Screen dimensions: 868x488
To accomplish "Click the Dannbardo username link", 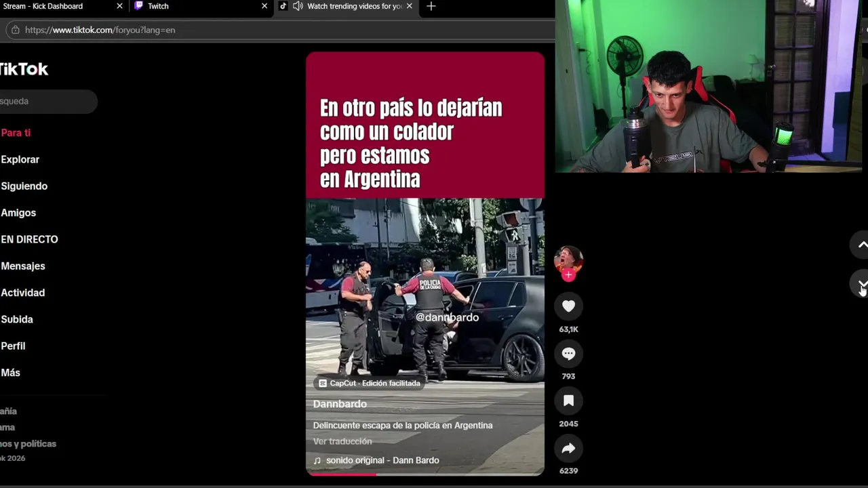I will [x=340, y=404].
